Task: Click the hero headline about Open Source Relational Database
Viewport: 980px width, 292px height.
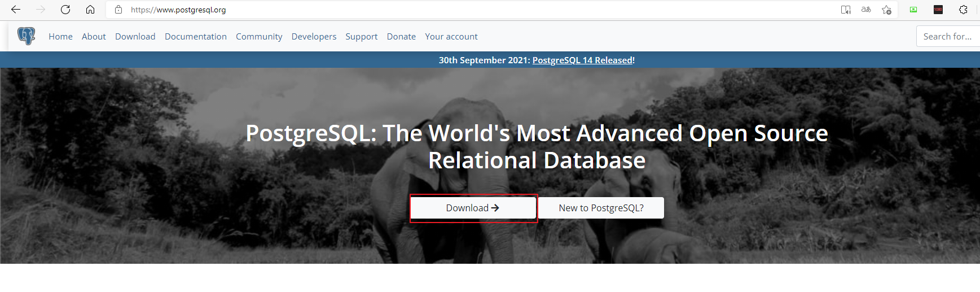Action: pyautogui.click(x=537, y=147)
